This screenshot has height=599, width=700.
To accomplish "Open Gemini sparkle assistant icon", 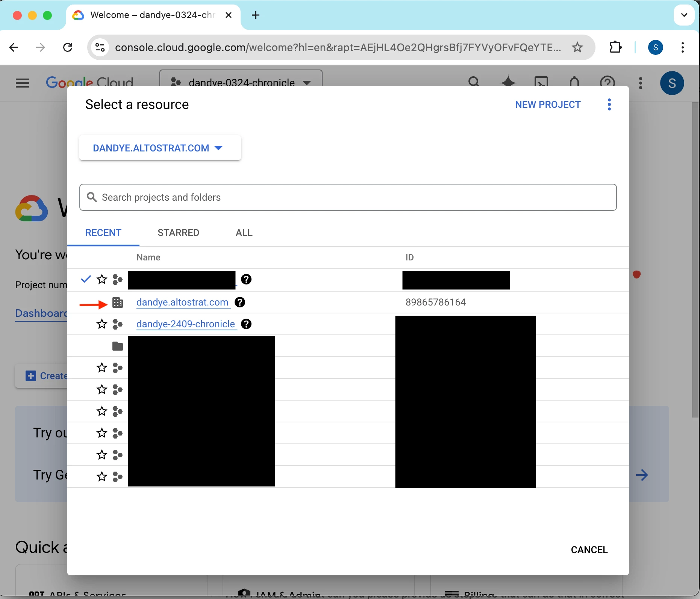I will (508, 82).
